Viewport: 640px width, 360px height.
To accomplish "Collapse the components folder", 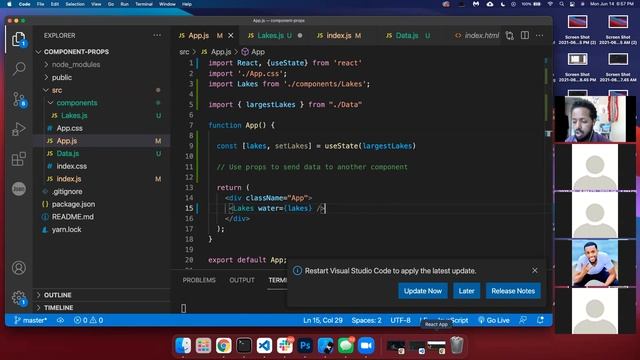I will tap(102, 102).
